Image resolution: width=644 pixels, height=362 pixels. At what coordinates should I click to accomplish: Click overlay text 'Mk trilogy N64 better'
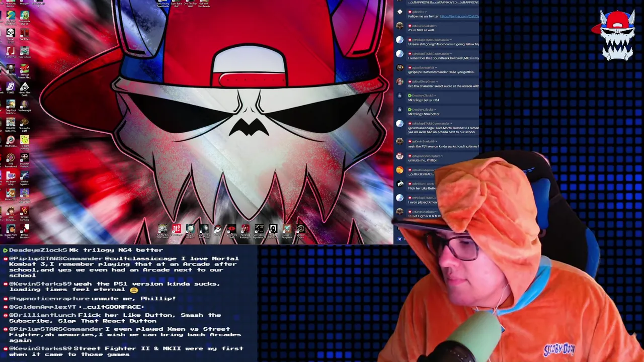(x=116, y=250)
